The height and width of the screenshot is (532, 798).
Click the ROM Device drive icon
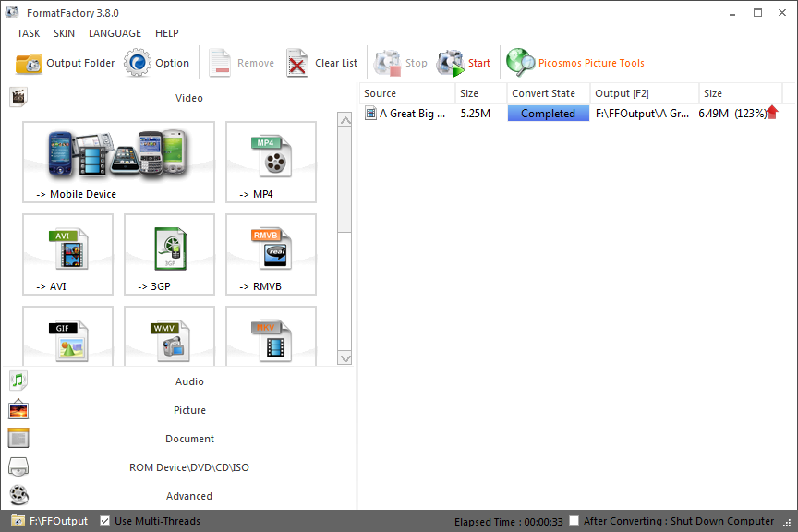coord(18,466)
